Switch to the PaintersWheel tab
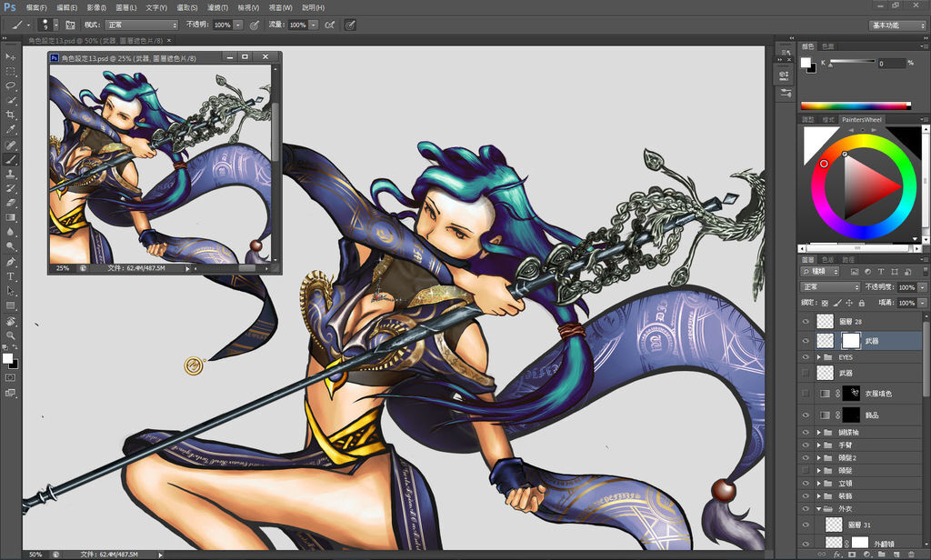This screenshot has width=931, height=560. pyautogui.click(x=861, y=120)
